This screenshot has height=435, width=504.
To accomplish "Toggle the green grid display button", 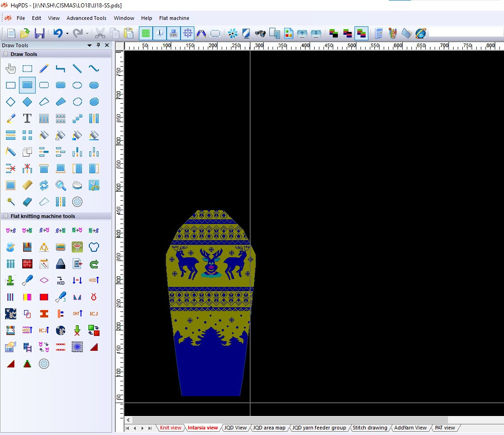I will coord(146,33).
